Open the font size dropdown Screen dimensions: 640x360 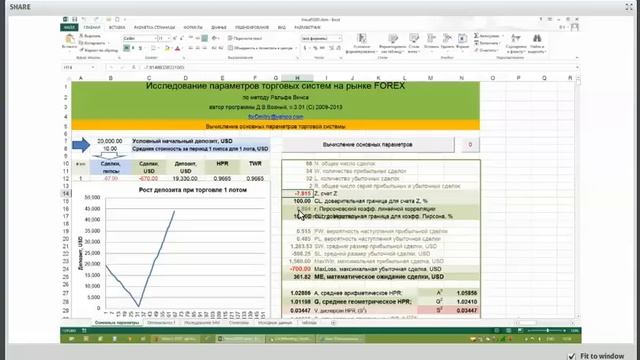[169, 38]
